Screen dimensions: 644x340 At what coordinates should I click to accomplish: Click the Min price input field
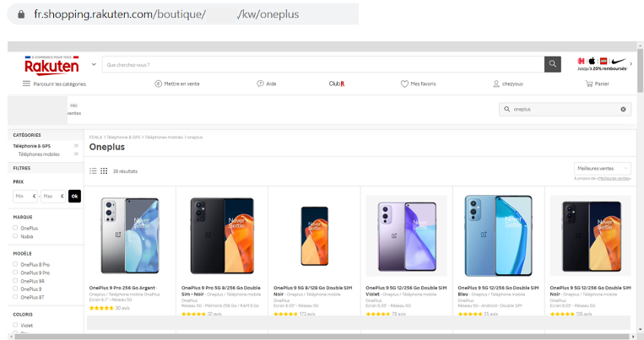24,197
